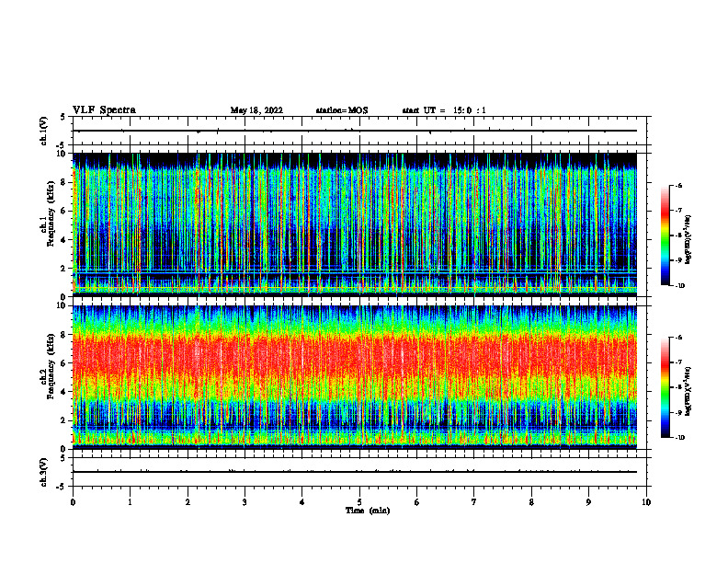728x563 pixels.
Task: Click time axis tick label '4'
Action: coord(302,502)
